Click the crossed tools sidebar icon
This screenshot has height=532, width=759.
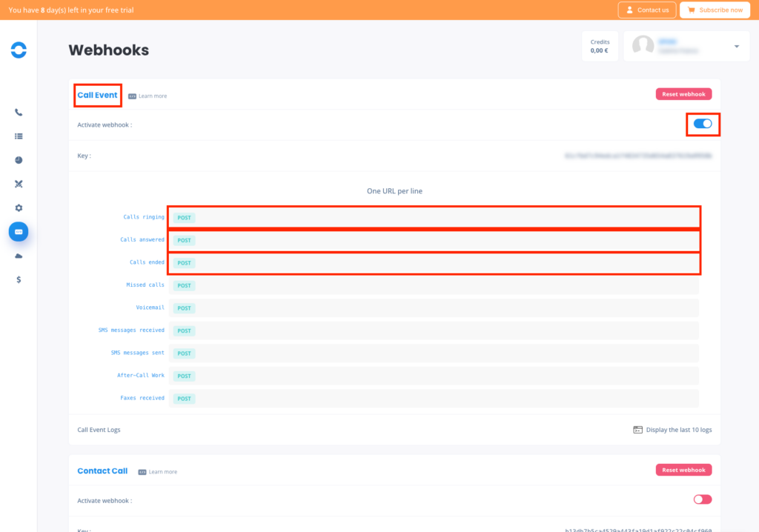[19, 184]
